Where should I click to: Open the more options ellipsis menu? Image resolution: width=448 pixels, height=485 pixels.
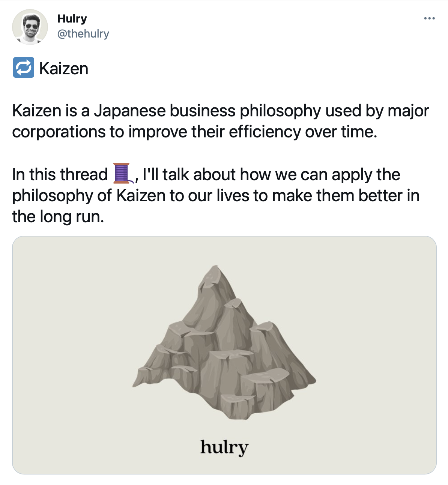(429, 18)
